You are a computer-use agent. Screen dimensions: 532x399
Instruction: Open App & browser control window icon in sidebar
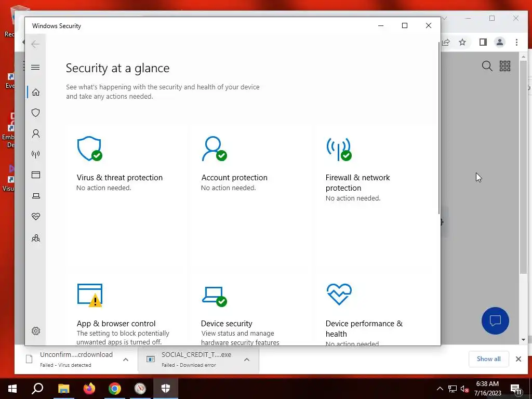tap(36, 175)
